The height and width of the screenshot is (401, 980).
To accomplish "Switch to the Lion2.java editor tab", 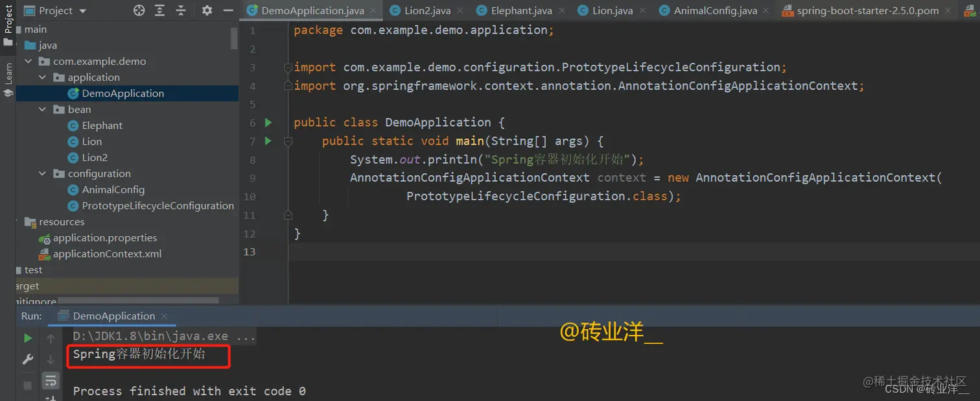I will [x=426, y=10].
